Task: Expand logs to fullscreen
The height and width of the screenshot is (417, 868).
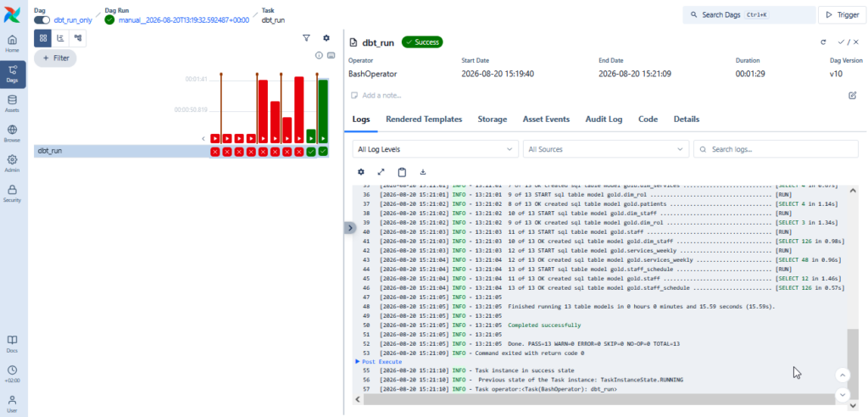Action: click(381, 172)
